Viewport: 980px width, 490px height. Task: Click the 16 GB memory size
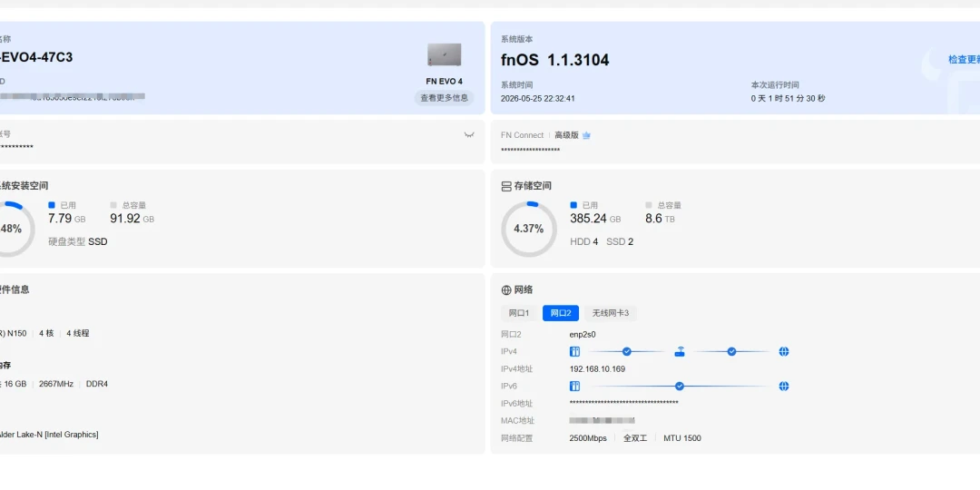tap(15, 384)
